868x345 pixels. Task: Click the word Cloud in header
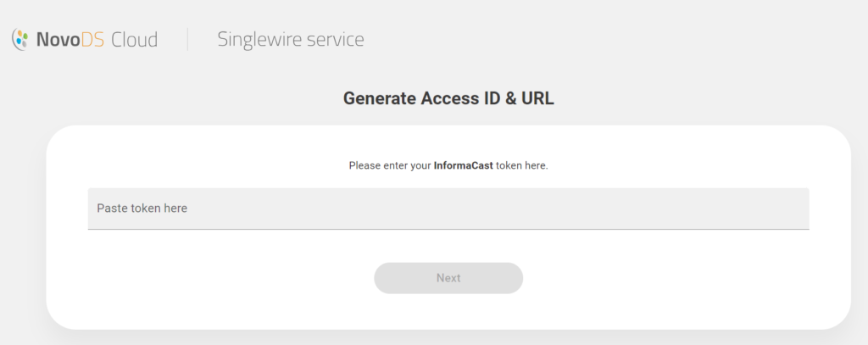tap(135, 40)
